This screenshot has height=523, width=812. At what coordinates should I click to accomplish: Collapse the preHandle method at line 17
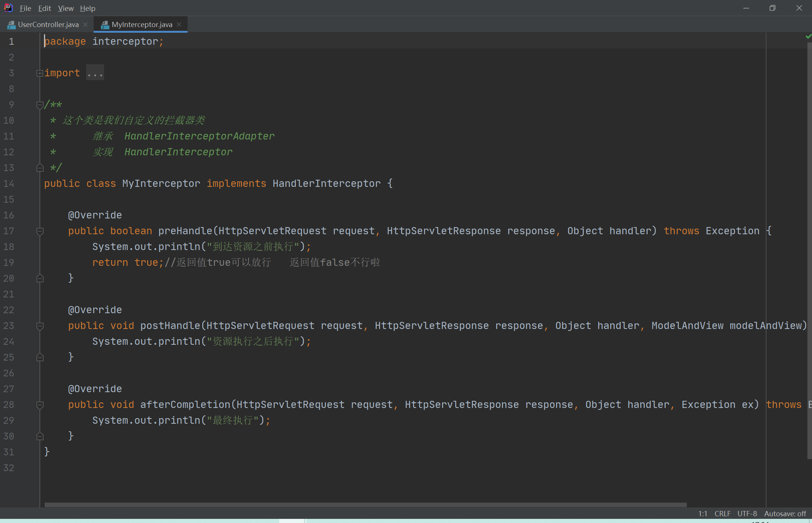coord(40,231)
